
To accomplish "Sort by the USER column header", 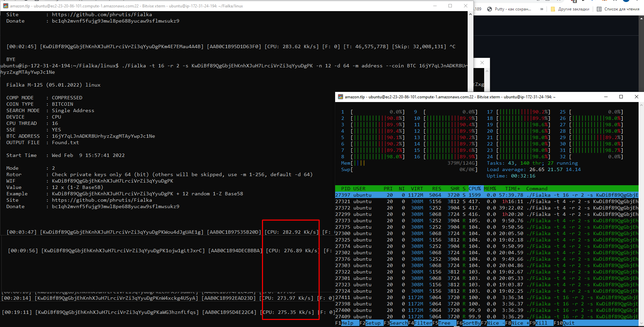I will pyautogui.click(x=359, y=189).
